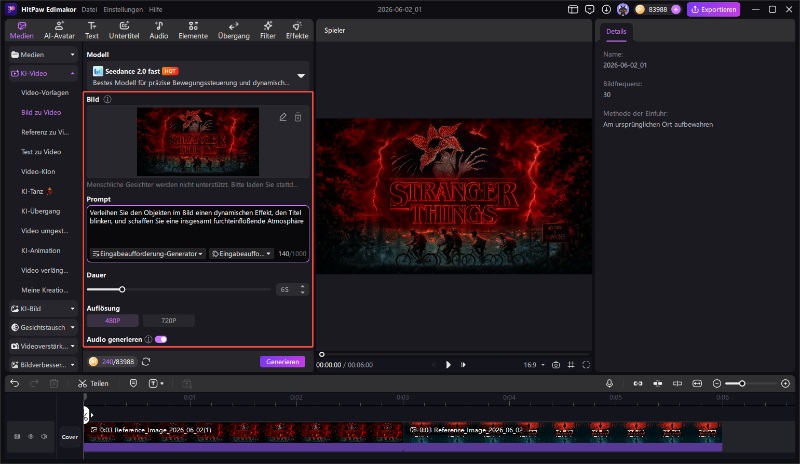Viewport: 800px width, 464px height.
Task: Switch to the Medien tab
Action: tap(21, 31)
